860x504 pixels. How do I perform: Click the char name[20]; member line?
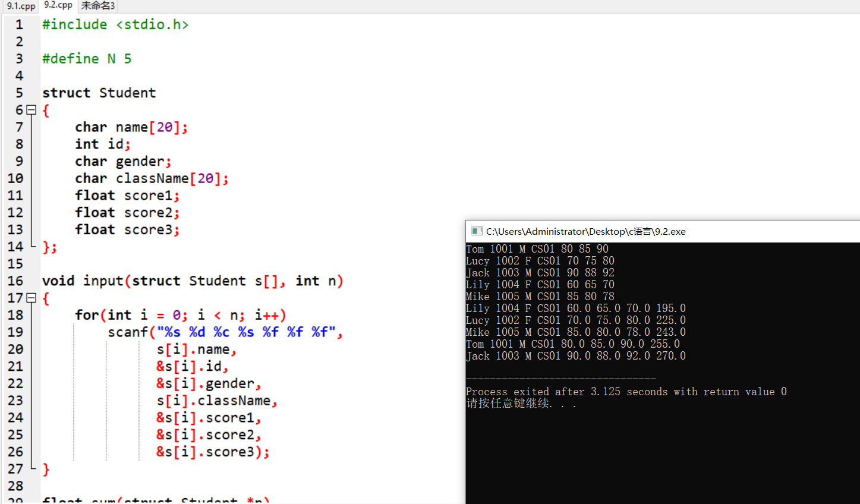[131, 127]
